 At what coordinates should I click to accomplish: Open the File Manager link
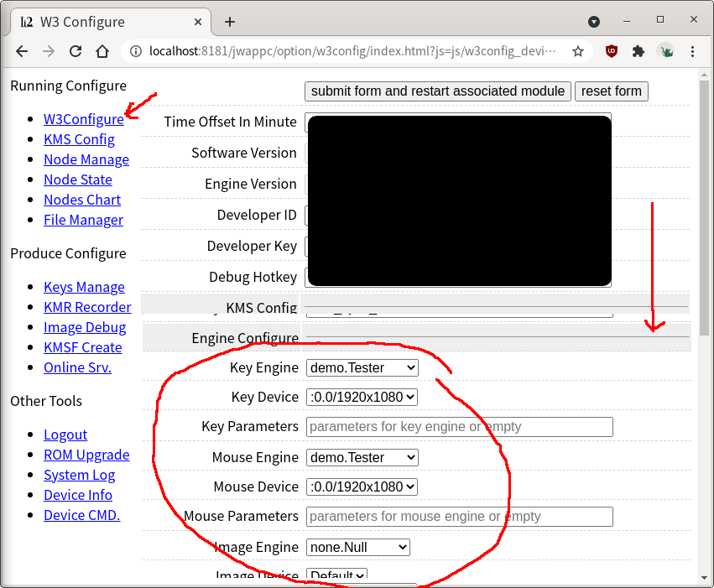pos(83,220)
